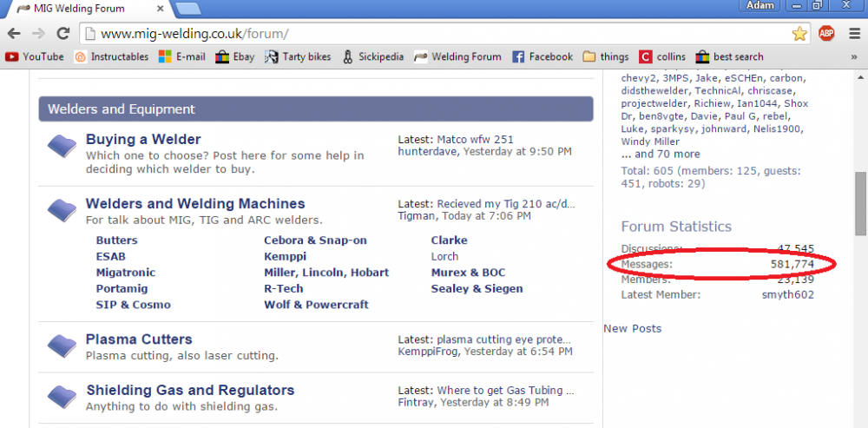Image resolution: width=868 pixels, height=428 pixels.
Task: Click the folder icon beside Shielding Gas and Regulators
Action: click(62, 397)
